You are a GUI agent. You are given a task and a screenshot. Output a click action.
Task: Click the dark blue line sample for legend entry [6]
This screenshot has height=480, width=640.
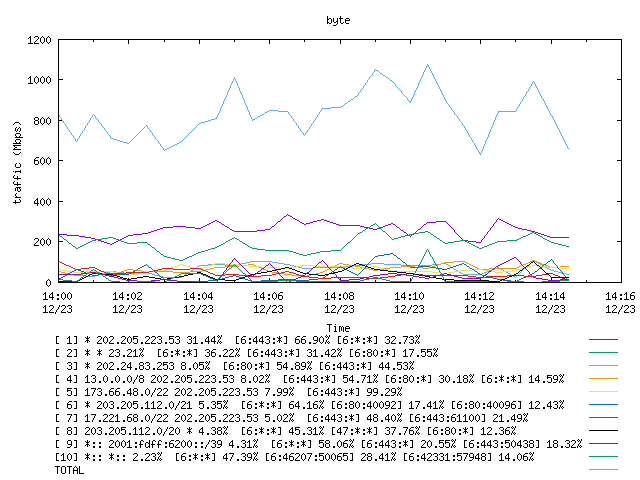[603, 405]
